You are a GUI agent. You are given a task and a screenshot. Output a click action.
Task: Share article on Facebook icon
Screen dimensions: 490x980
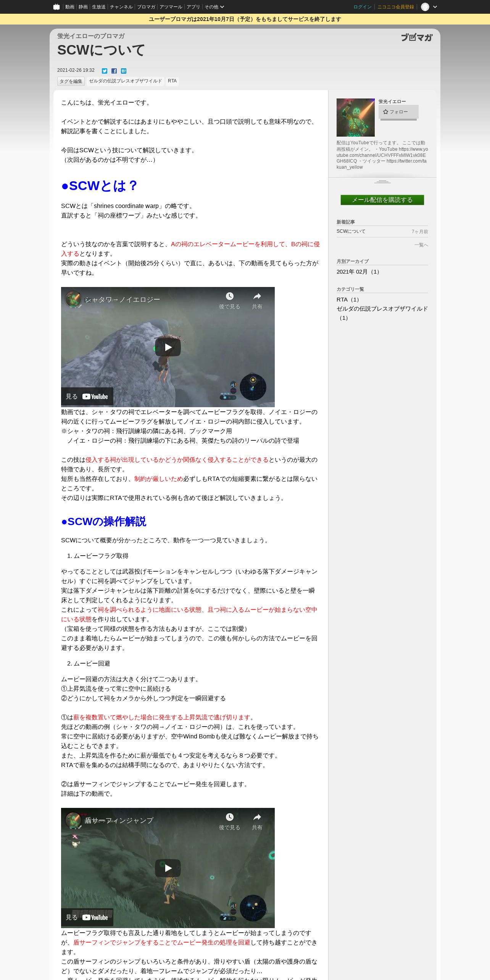click(x=114, y=71)
